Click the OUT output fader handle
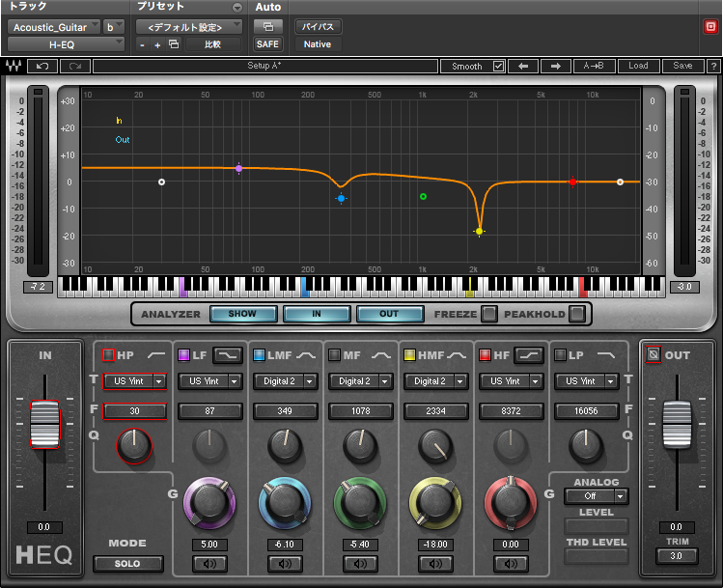723x588 pixels. coord(677,424)
